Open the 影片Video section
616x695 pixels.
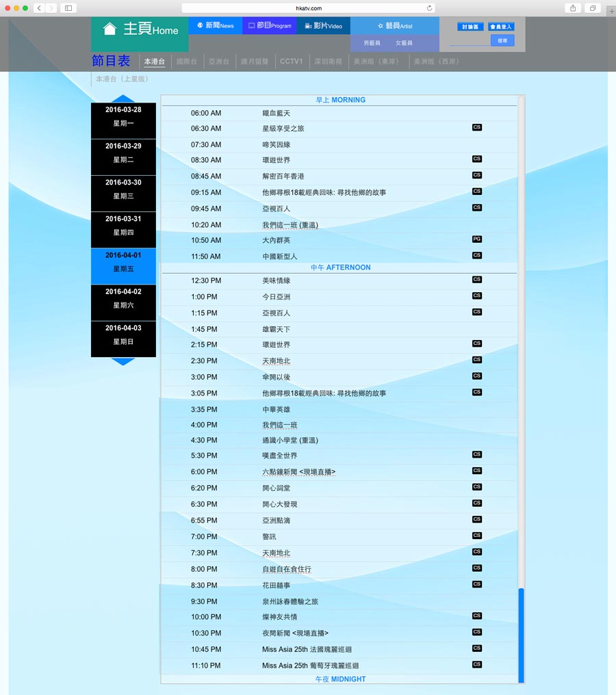click(323, 26)
